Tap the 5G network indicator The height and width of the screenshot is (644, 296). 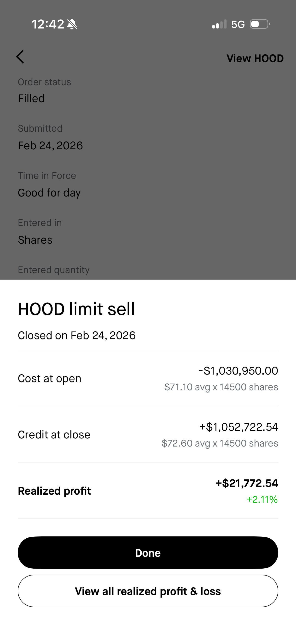tap(238, 25)
